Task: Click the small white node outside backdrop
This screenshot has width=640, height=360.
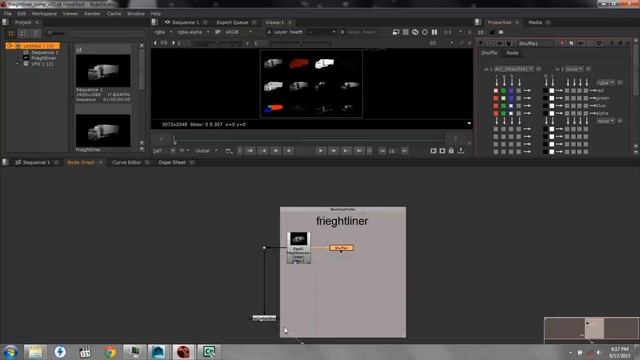Action: click(264, 318)
